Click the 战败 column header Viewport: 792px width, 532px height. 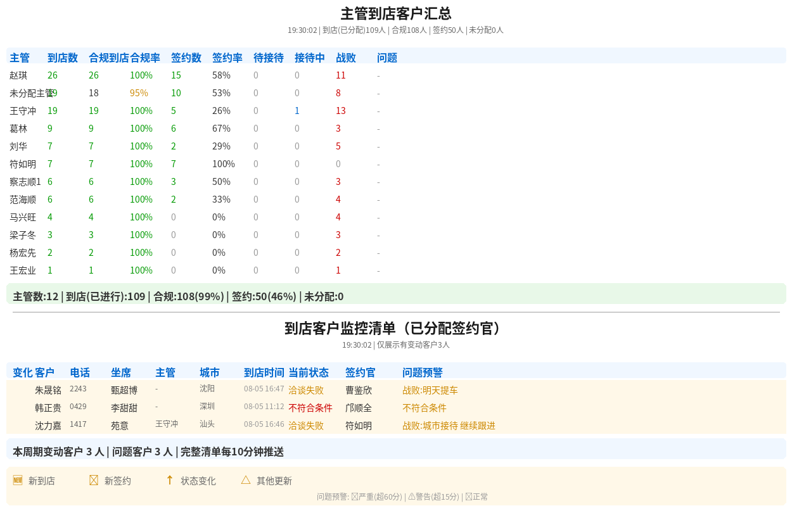346,58
